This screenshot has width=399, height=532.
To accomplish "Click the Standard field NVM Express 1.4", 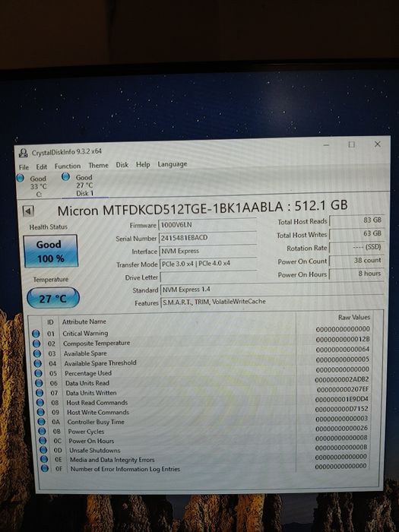I will tap(272, 289).
